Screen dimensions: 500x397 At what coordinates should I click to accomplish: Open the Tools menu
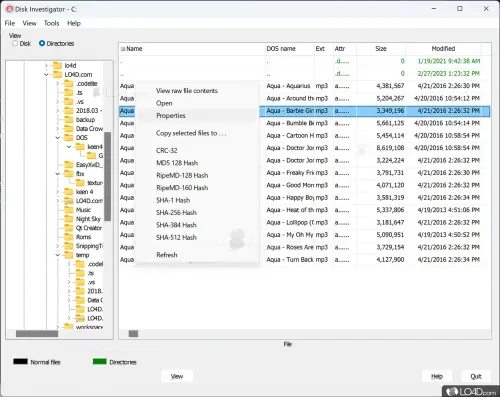tap(51, 23)
